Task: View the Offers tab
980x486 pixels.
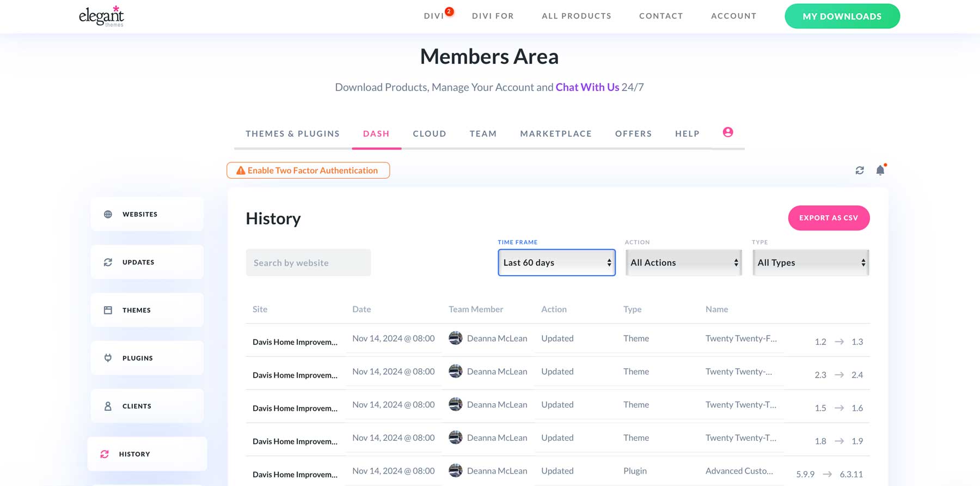Action: 633,133
